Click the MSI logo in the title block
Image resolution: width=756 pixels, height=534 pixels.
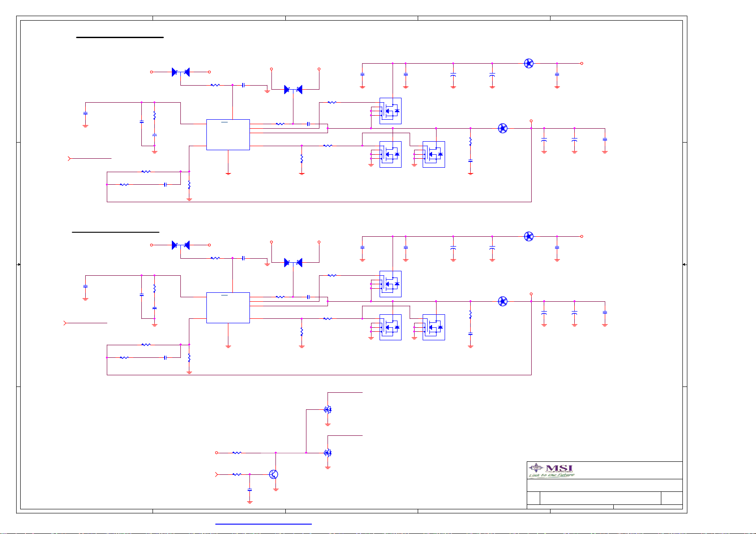pos(551,470)
